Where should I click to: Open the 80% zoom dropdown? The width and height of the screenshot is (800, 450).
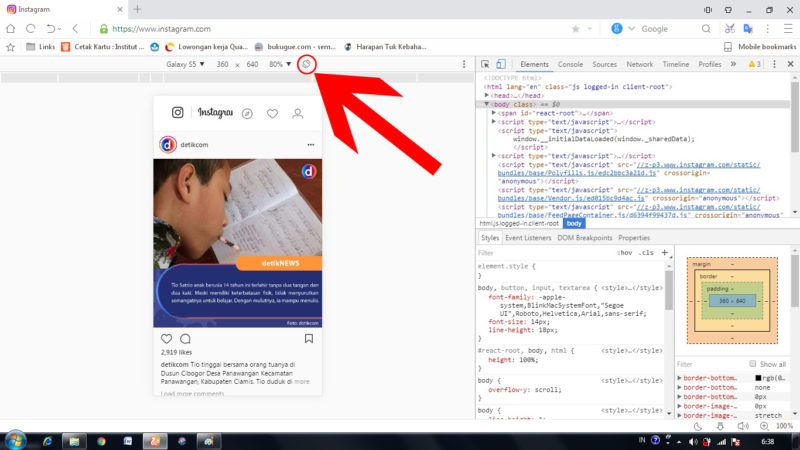280,64
